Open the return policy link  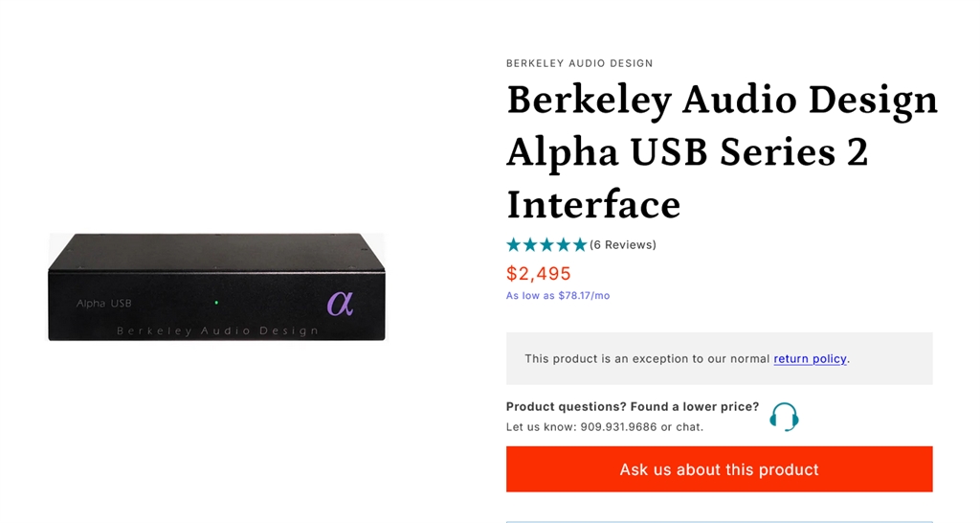(x=810, y=358)
